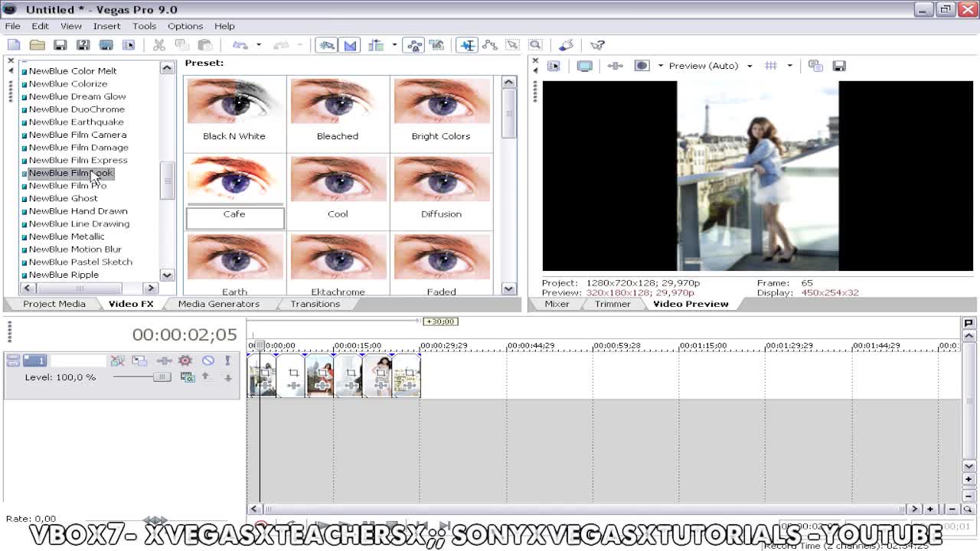Open Compositing Mode icon on track

187,377
